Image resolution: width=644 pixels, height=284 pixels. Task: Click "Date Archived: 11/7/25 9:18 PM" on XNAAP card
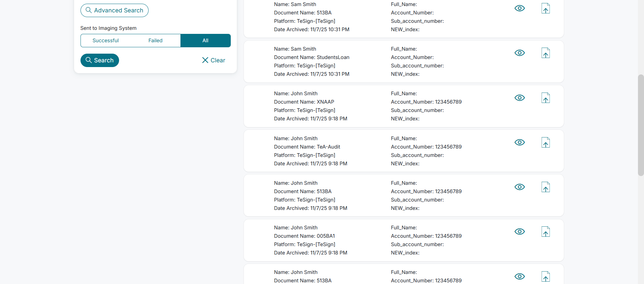(x=311, y=119)
